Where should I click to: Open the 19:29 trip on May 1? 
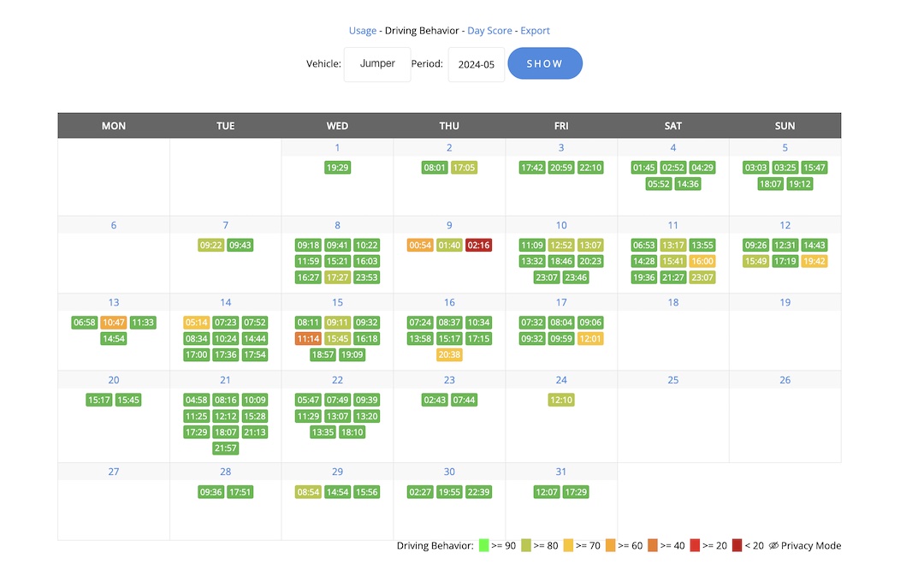pyautogui.click(x=338, y=168)
